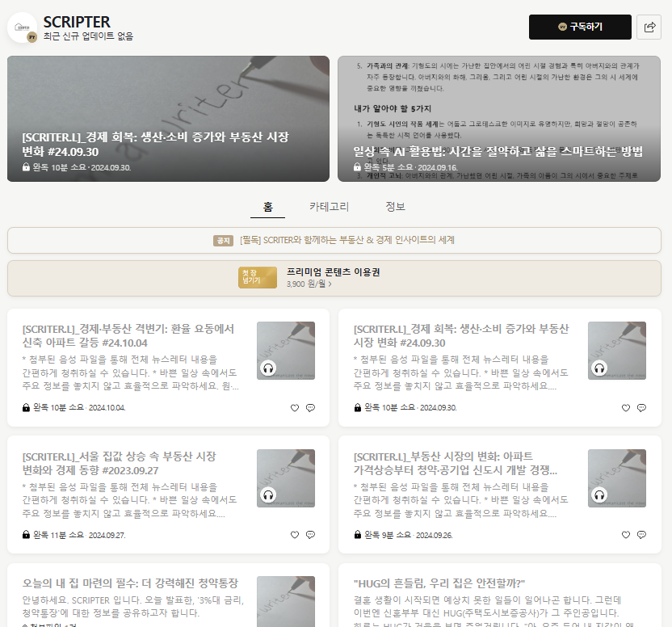Click headphone icon on #24.09.30 card thumbnail
This screenshot has height=627, width=672.
pyautogui.click(x=599, y=368)
